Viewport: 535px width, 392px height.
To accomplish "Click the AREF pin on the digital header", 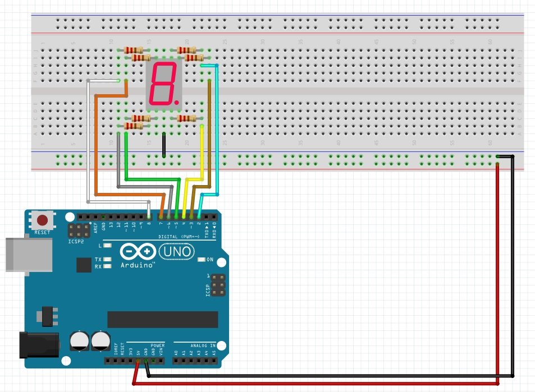I will coord(95,216).
